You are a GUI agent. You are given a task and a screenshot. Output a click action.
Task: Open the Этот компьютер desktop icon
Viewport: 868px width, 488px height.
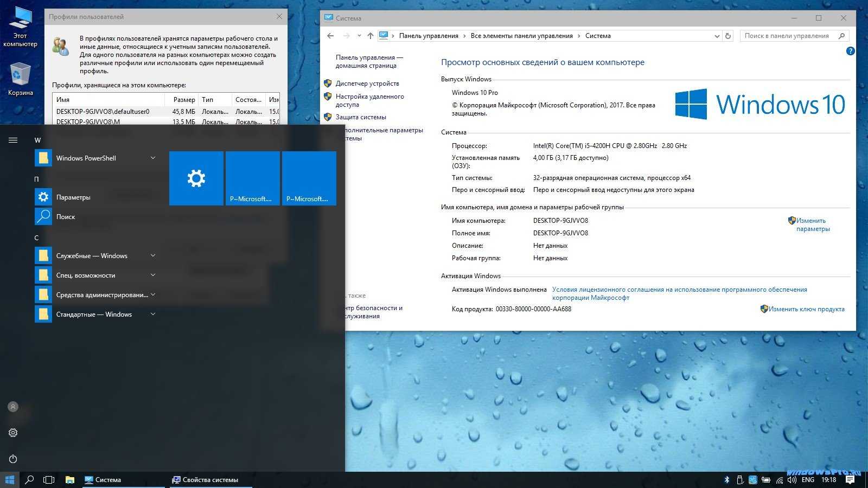(x=20, y=26)
